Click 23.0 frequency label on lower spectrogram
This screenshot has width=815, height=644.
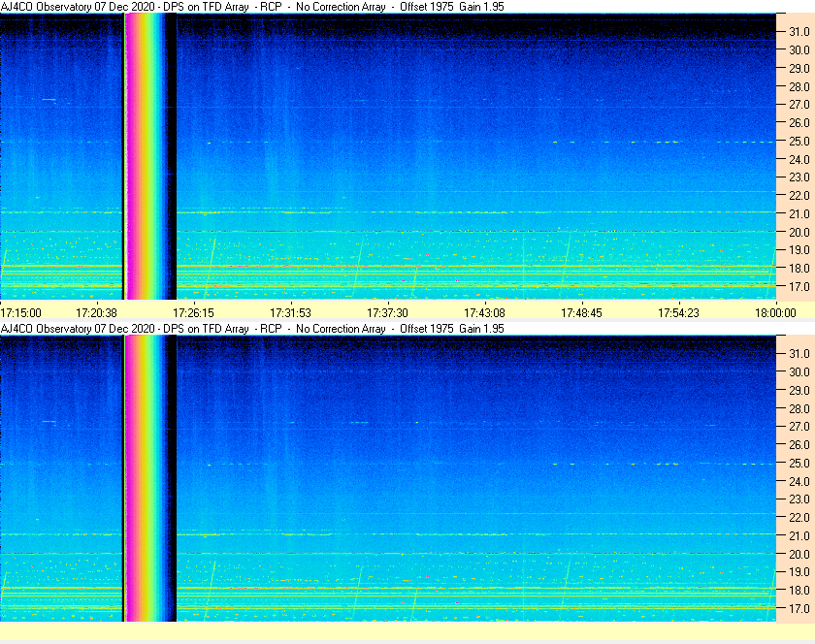[799, 499]
